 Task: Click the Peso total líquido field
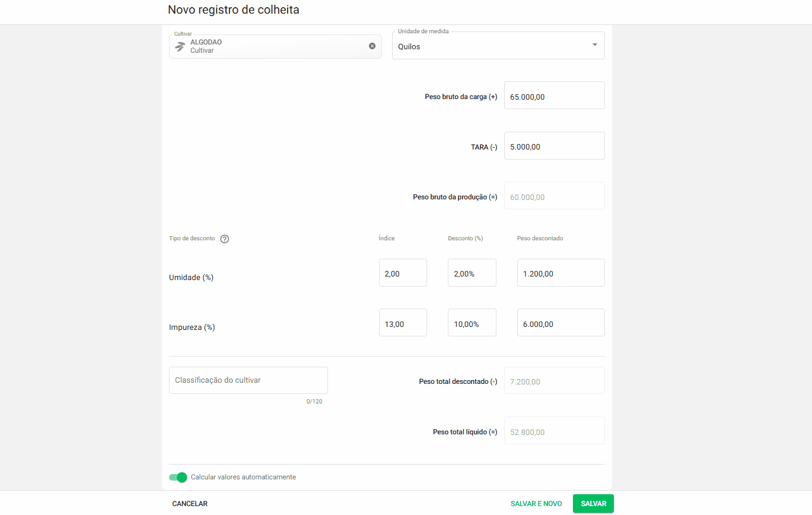(x=554, y=431)
